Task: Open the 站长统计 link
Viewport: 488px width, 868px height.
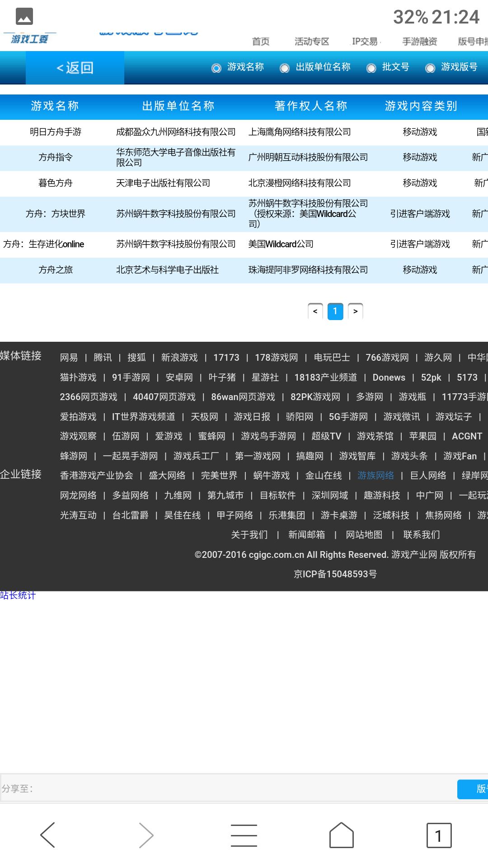Action: point(18,595)
